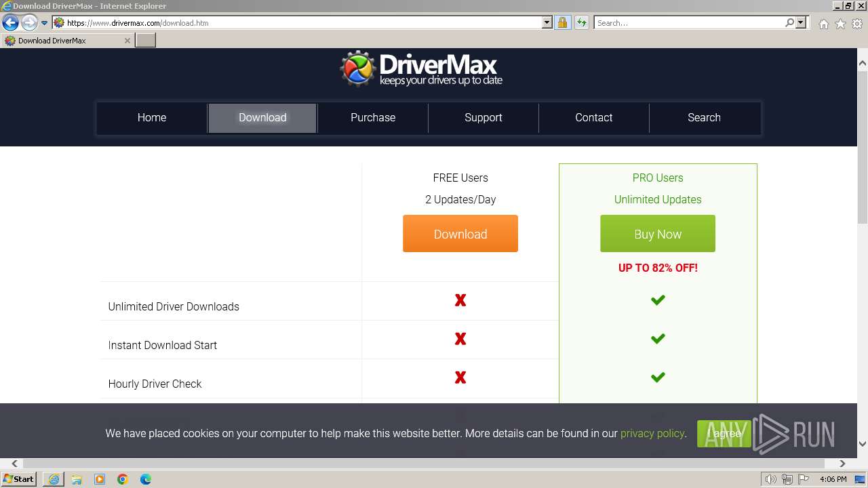The image size is (868, 488).
Task: Click Internet Explorer taskbar icon
Action: (x=54, y=479)
